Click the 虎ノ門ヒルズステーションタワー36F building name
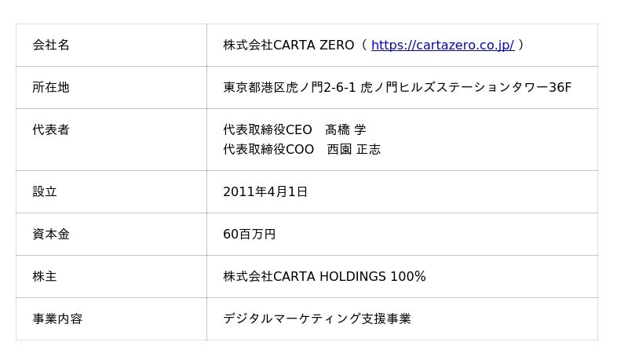Image resolution: width=628 pixels, height=364 pixels. coord(466,88)
